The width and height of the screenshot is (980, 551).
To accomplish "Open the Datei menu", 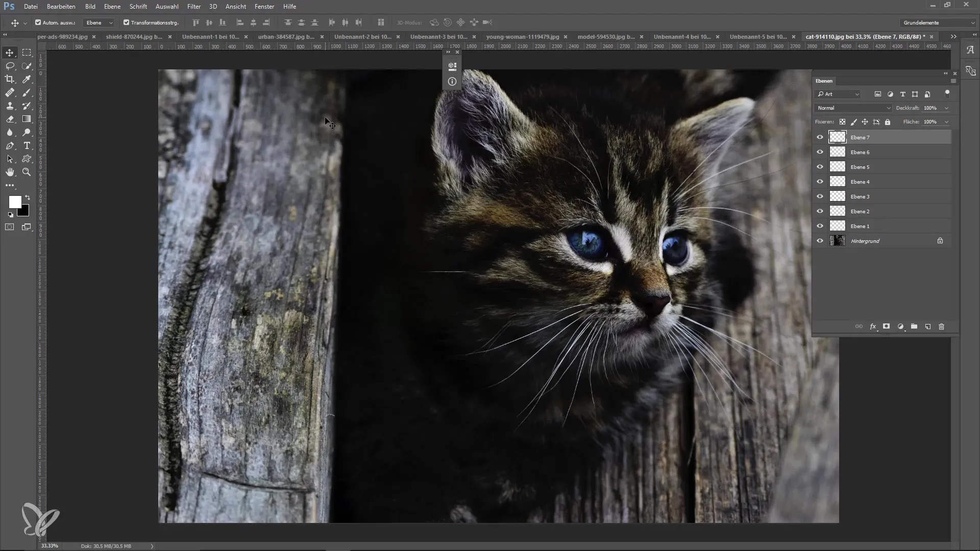I will [x=31, y=7].
